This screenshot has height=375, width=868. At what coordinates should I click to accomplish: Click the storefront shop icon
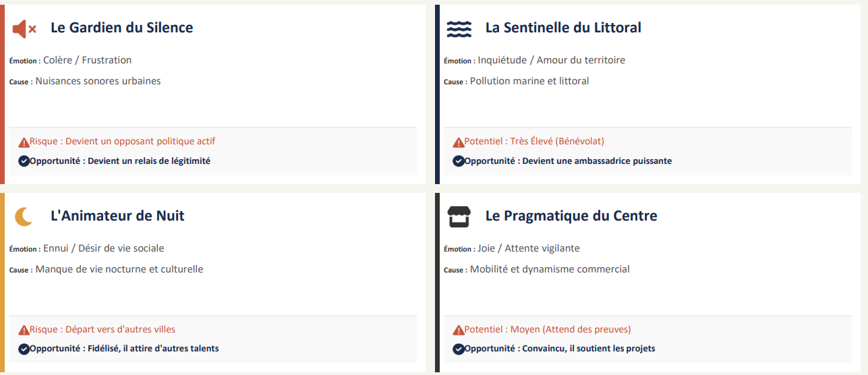(459, 217)
